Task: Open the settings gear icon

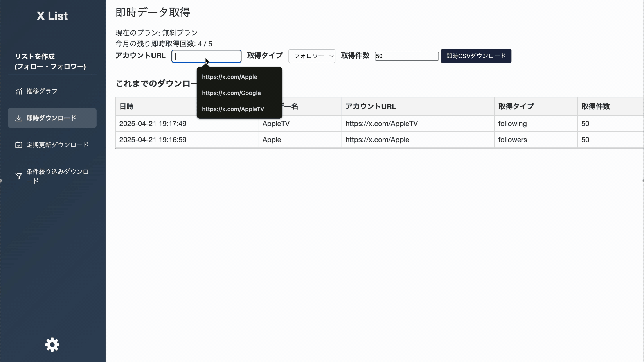Action: coord(52,345)
